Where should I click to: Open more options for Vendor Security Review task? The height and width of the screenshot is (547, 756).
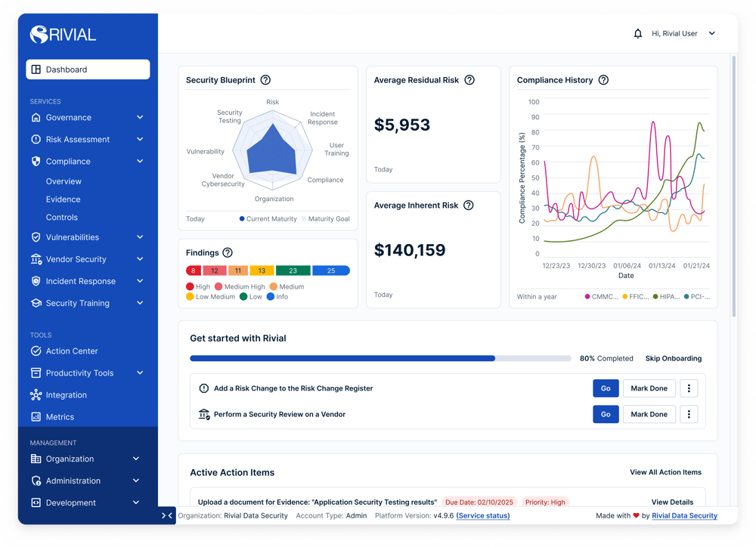pos(689,415)
